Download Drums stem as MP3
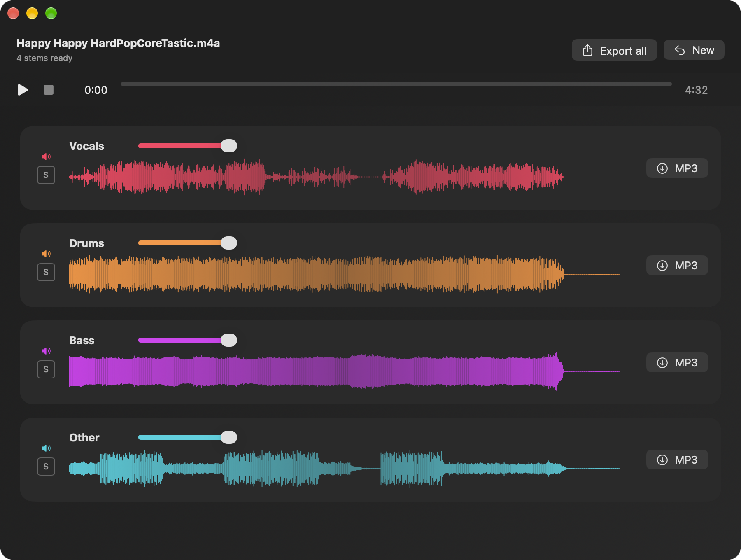Image resolution: width=741 pixels, height=560 pixels. (677, 265)
